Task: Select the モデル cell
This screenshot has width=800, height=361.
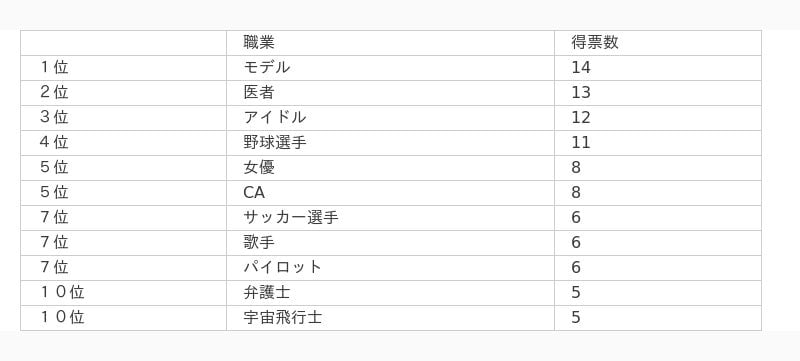Action: (x=390, y=68)
